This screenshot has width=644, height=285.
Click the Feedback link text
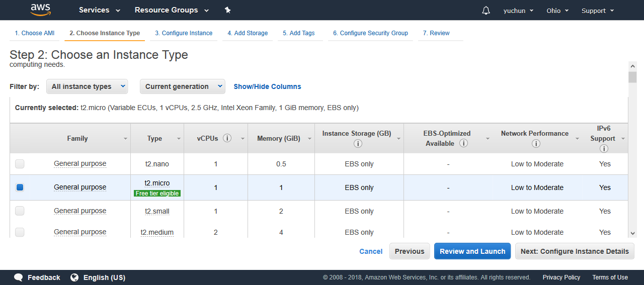pos(44,277)
